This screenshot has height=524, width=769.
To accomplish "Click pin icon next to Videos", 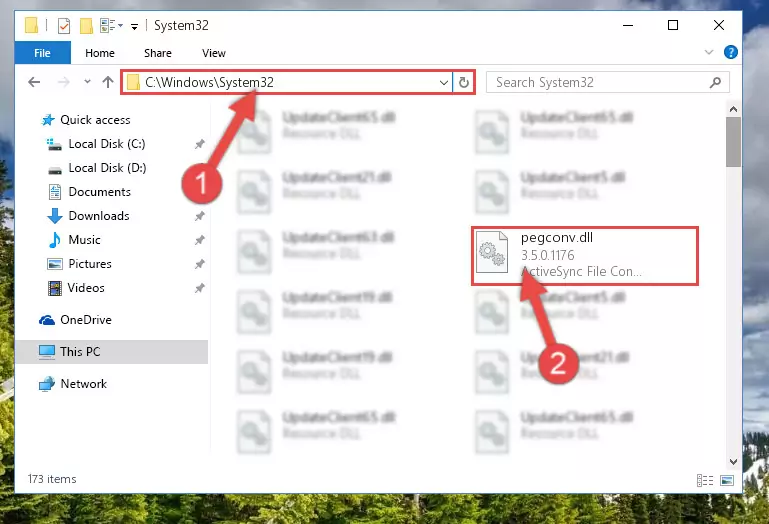I will coord(200,288).
